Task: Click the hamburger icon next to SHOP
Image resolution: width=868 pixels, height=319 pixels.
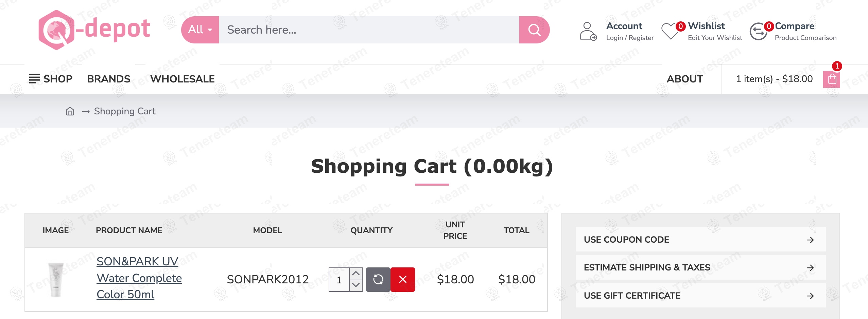Action: 34,79
